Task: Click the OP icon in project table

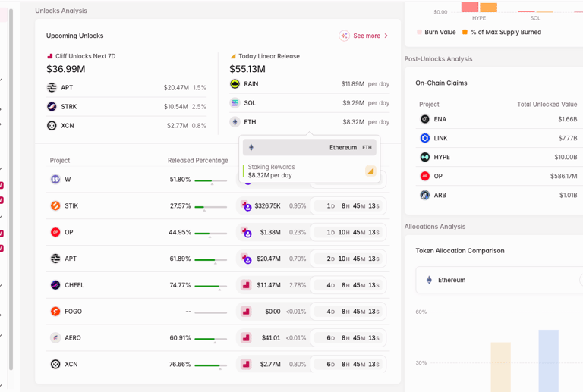Action: click(55, 232)
